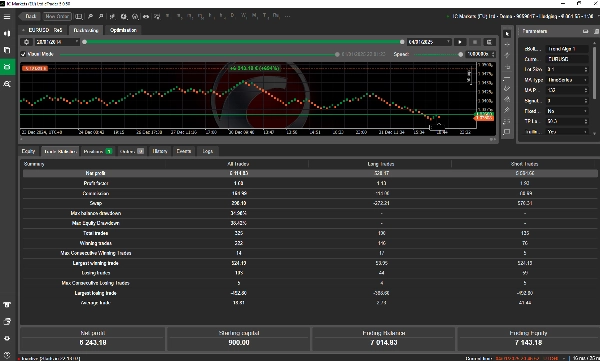Select the horizontal line drawing tool
The width and height of the screenshot is (600, 361).
[x=507, y=78]
